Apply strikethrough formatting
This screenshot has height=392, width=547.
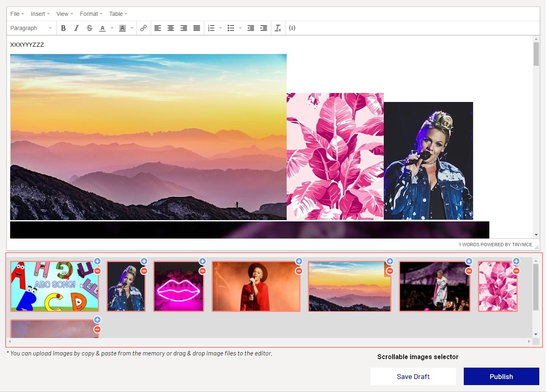(89, 28)
